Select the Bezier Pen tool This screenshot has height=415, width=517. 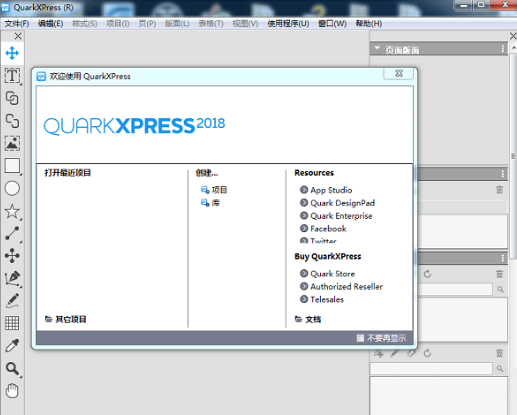click(12, 278)
